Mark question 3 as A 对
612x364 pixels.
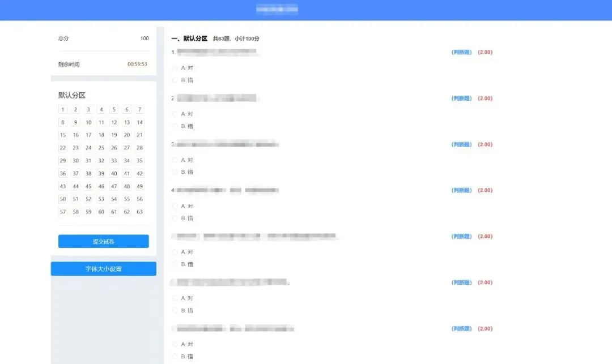175,160
